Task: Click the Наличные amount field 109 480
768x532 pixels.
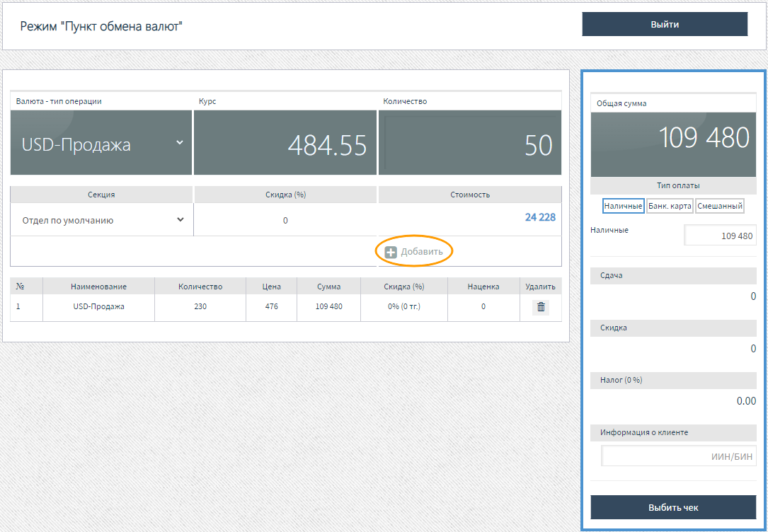Action: (720, 236)
